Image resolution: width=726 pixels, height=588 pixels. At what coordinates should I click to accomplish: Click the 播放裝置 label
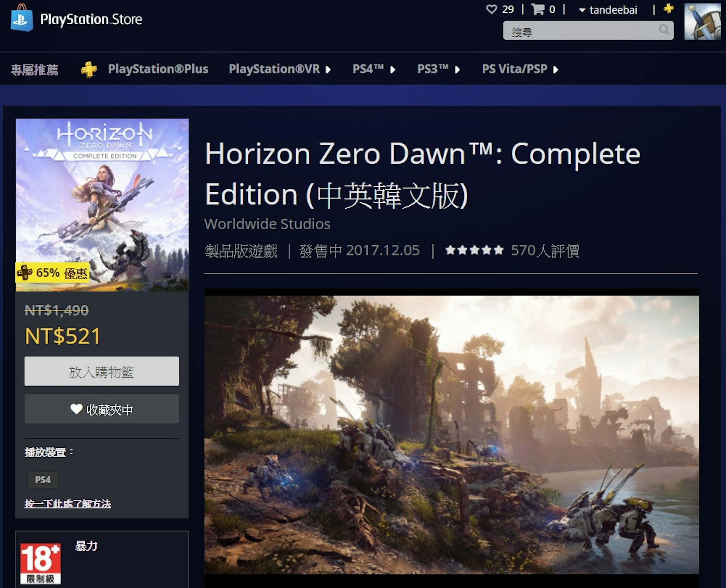point(45,452)
